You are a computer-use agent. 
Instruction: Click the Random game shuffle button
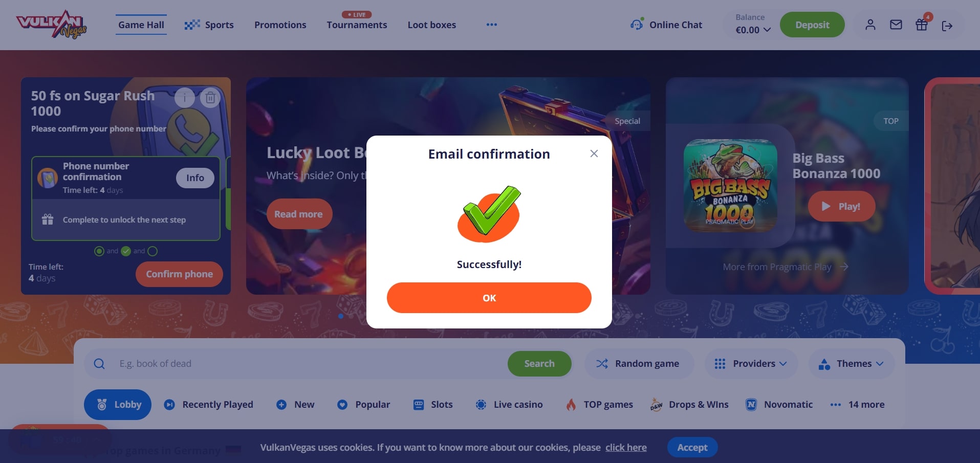click(639, 364)
